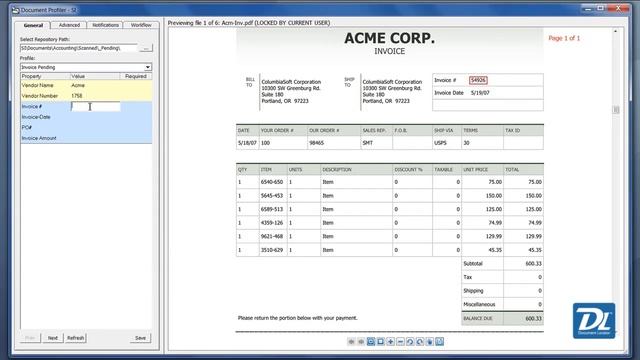Click the browse (...) repository path button
Viewport: 640px width, 360px height.
tap(146, 48)
